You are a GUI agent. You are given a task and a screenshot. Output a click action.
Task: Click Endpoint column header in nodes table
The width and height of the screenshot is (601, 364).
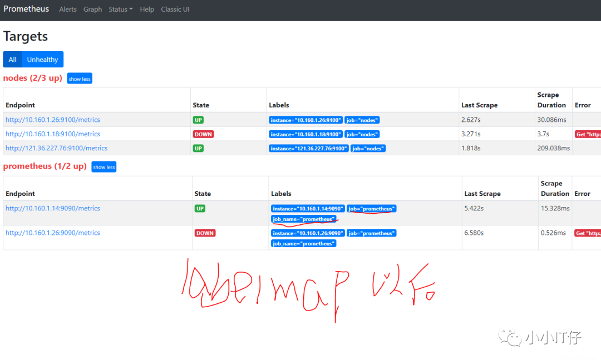pos(21,105)
